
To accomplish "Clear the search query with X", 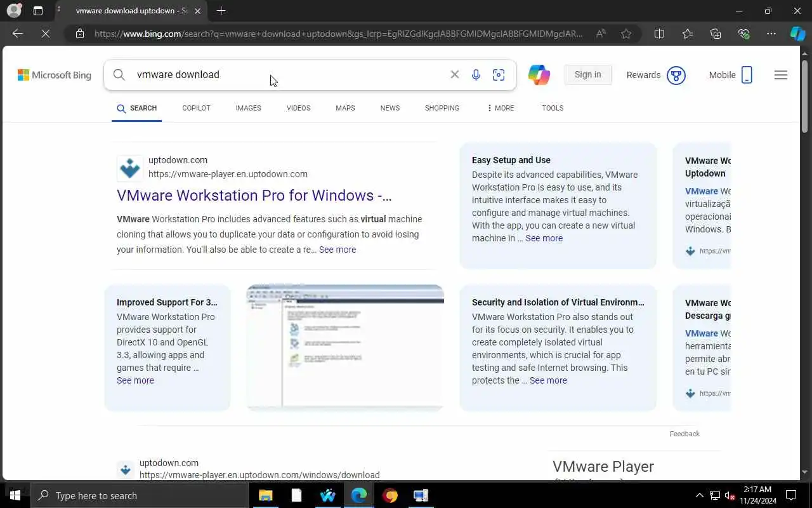I will [x=455, y=74].
